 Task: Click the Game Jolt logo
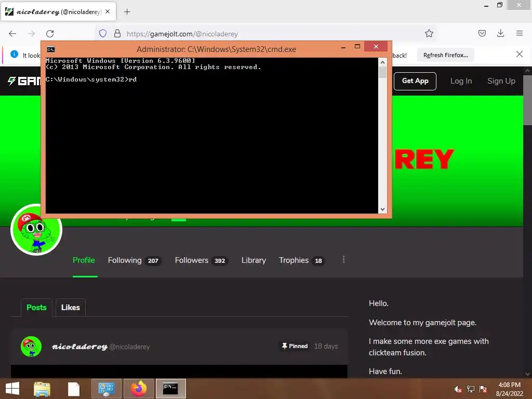point(24,81)
